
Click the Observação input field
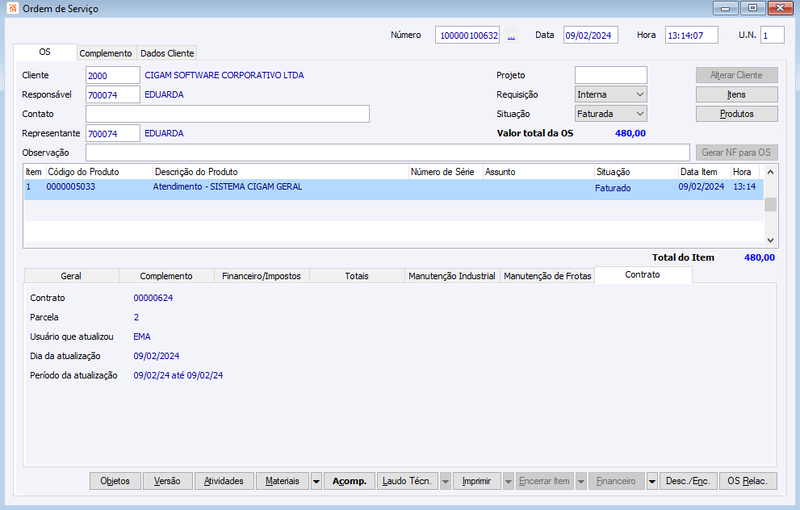coord(387,152)
